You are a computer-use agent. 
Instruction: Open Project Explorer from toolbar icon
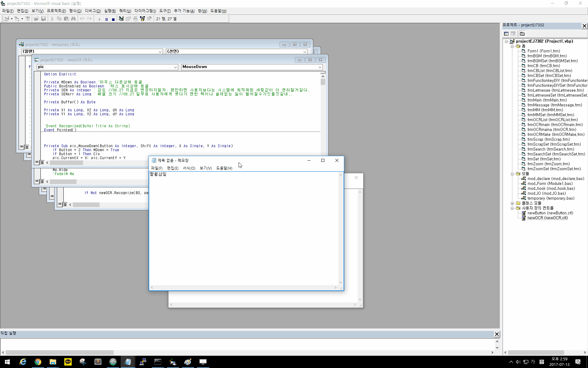pyautogui.click(x=121, y=19)
